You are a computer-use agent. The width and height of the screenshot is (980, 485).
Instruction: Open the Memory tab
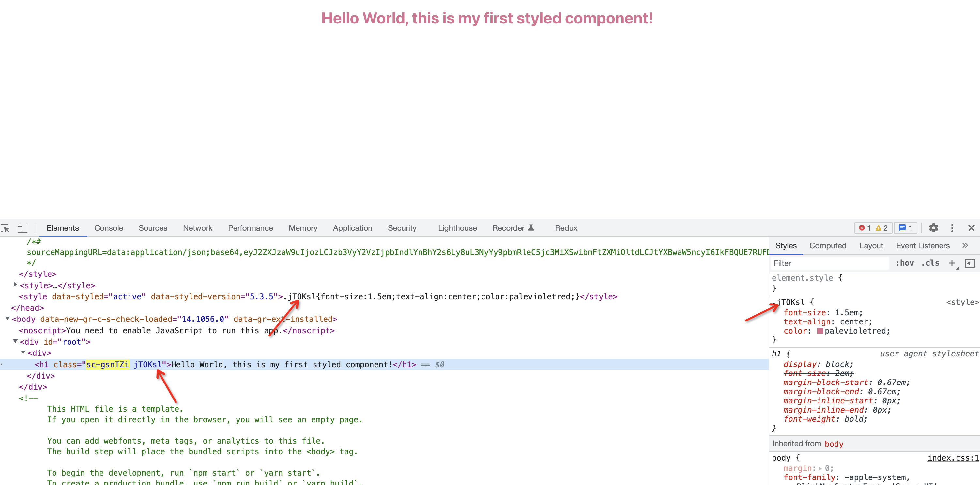click(x=303, y=228)
